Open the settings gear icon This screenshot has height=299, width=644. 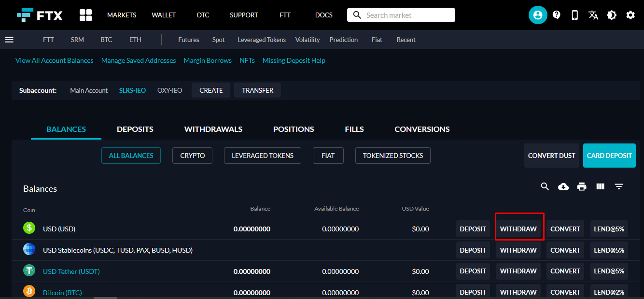click(630, 15)
